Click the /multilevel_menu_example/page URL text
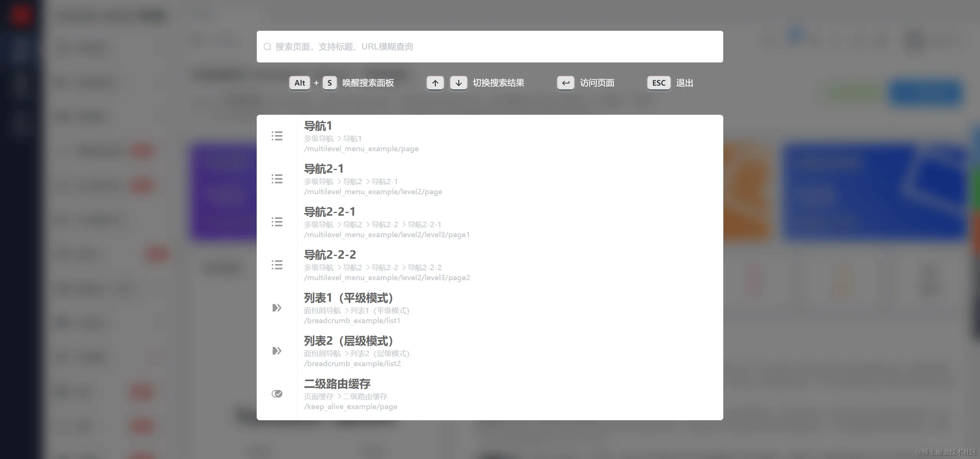The width and height of the screenshot is (980, 459). coord(361,149)
